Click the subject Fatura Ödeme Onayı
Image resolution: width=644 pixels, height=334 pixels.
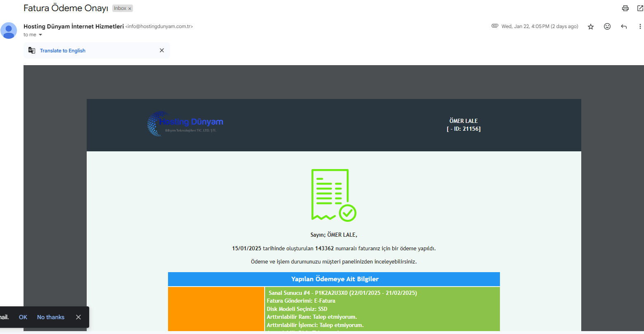click(x=66, y=8)
